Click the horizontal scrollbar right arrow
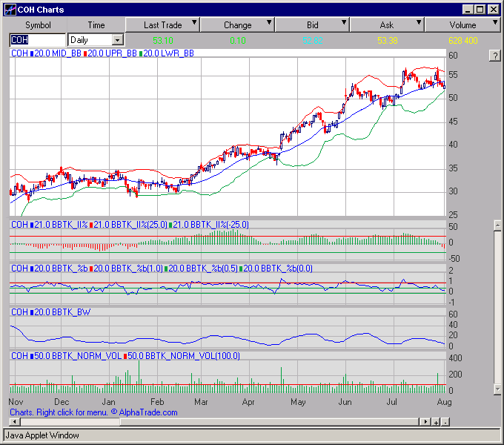 click(x=425, y=422)
